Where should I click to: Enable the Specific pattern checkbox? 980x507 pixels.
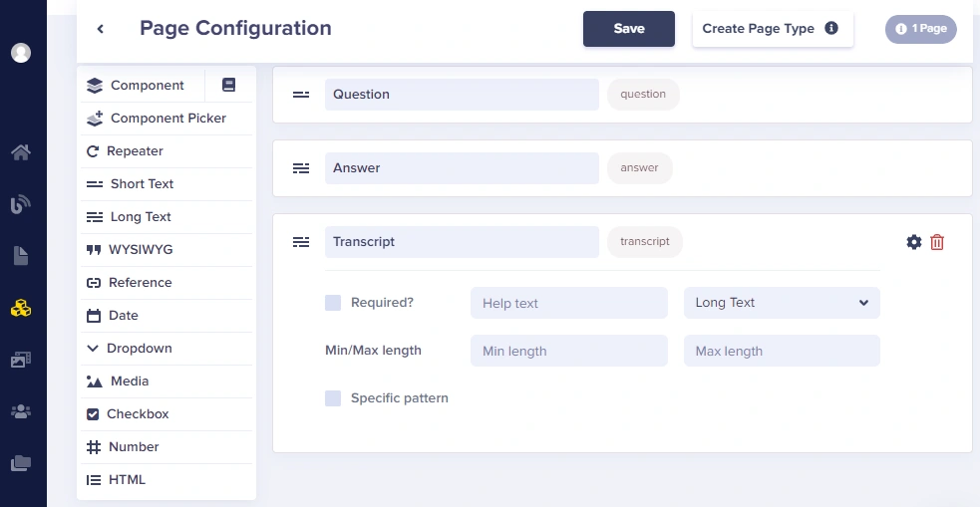pos(333,398)
